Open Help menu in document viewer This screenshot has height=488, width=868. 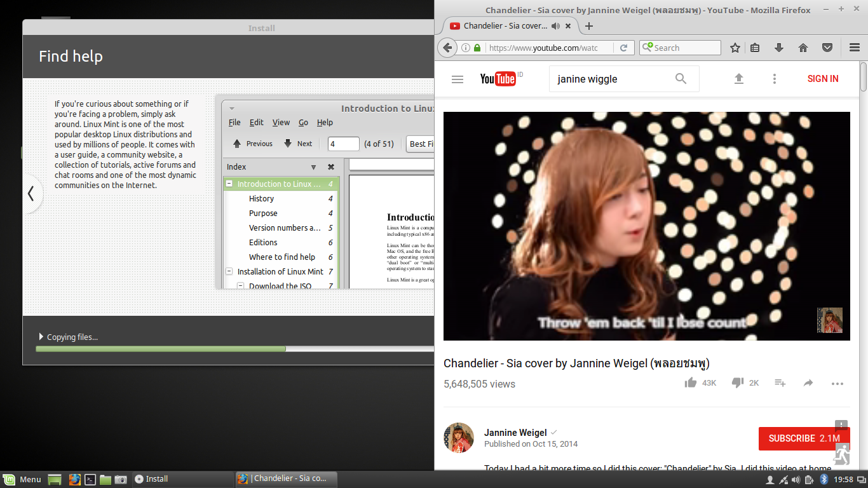point(325,123)
